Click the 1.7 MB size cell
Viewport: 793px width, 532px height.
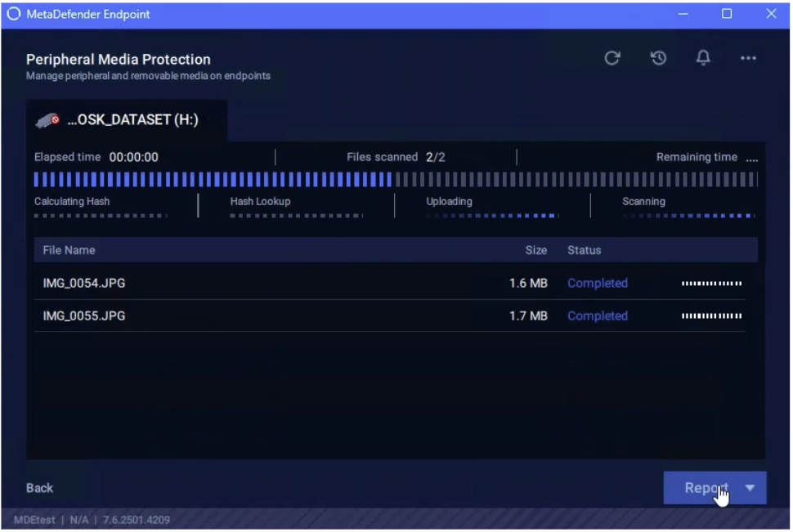point(528,315)
